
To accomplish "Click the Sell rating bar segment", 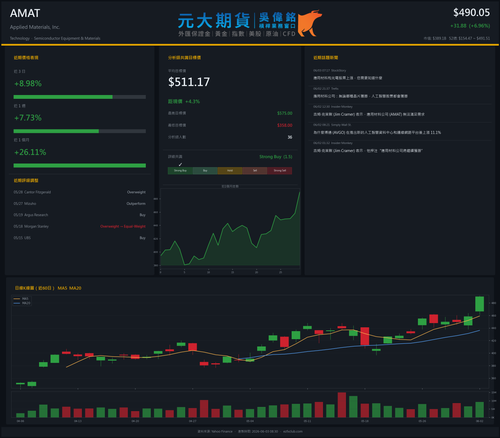I will (x=255, y=171).
